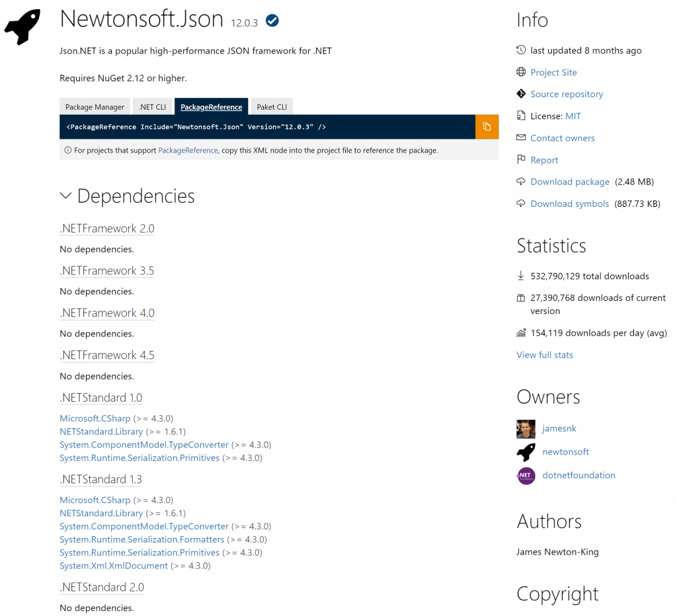This screenshot has height=616, width=677.
Task: Click the PackageReference link in info note
Action: click(x=188, y=150)
